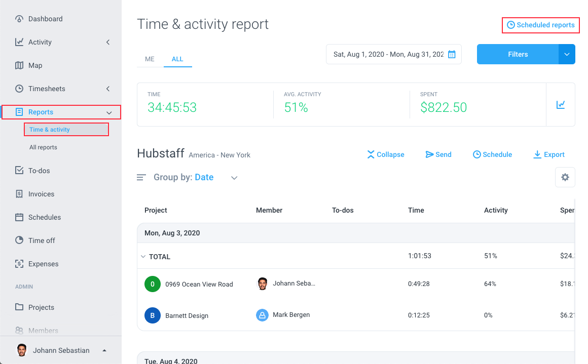Screen dimensions: 588x364
Task: Expand the Timesheets sidebar submenu arrow
Action: [108, 89]
